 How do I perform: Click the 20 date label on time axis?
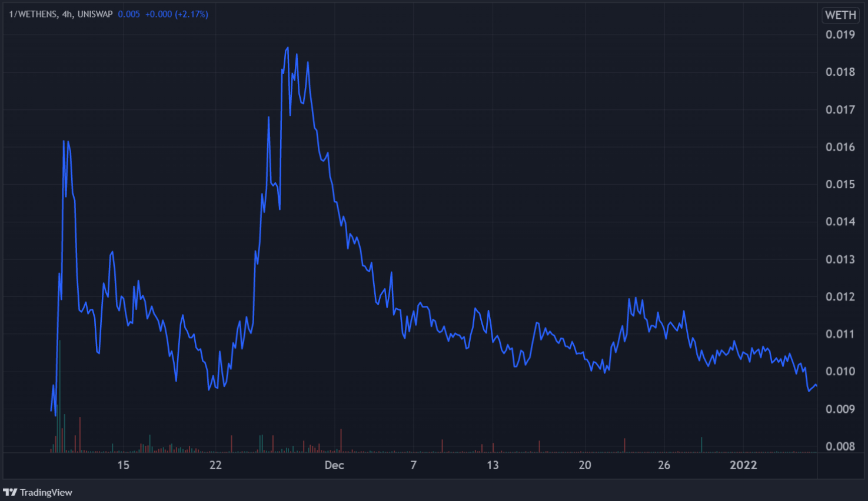(x=585, y=465)
